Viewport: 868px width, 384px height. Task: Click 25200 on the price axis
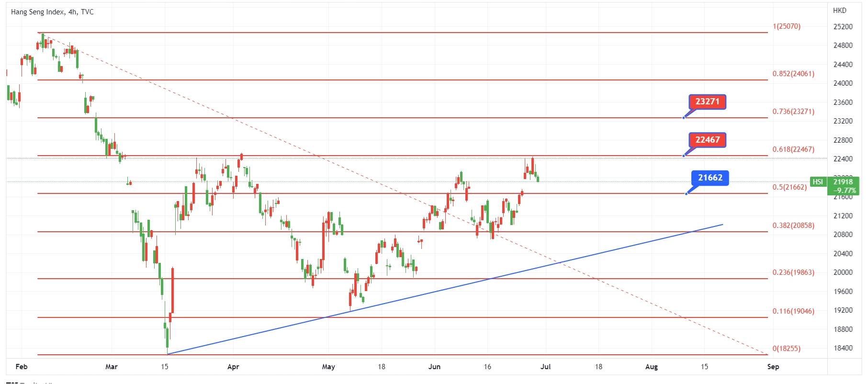click(843, 27)
